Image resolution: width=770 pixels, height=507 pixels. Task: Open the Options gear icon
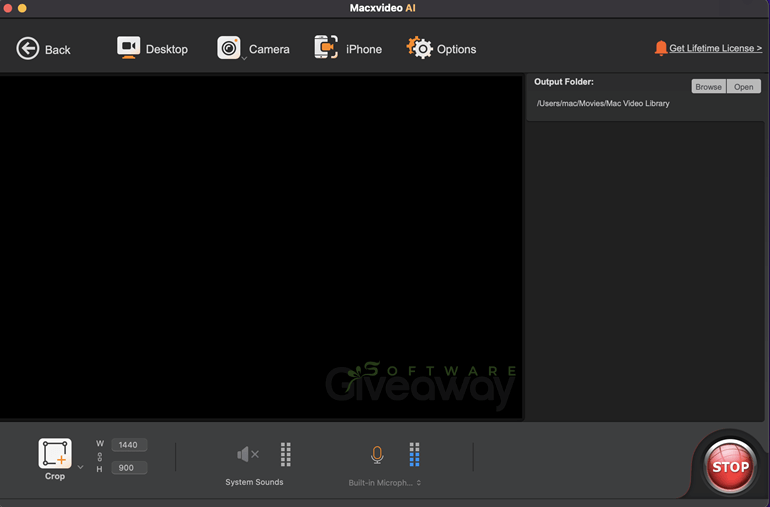point(420,48)
